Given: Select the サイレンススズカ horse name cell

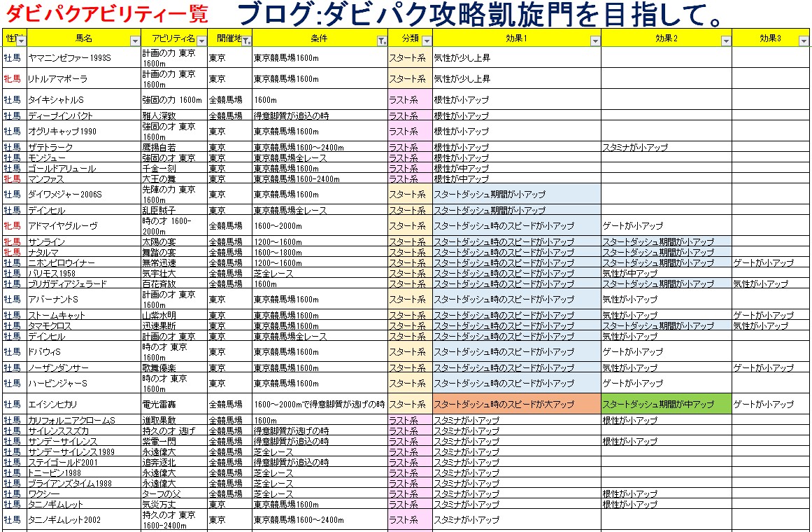Looking at the screenshot, I should (x=84, y=430).
